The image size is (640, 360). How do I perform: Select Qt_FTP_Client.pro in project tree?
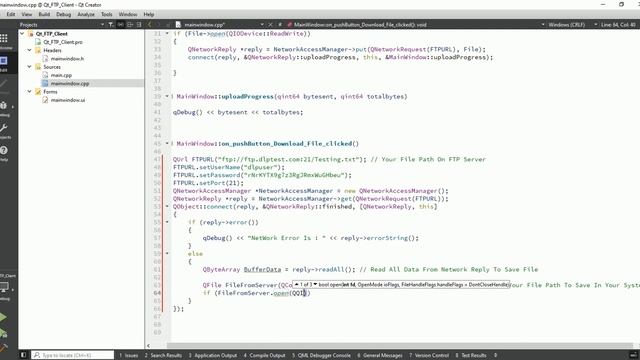[63, 42]
